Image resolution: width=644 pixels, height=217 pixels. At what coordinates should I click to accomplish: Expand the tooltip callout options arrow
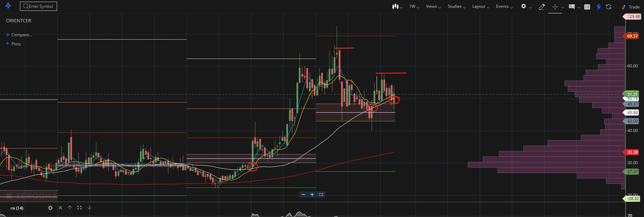click(x=579, y=8)
